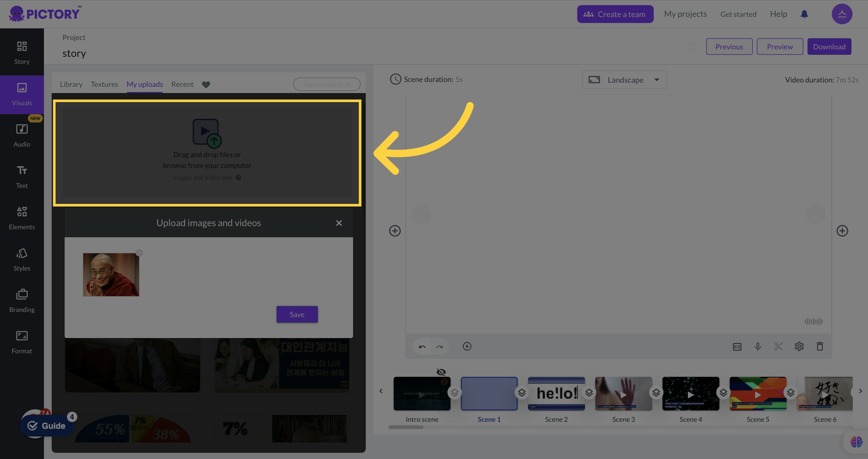The width and height of the screenshot is (868, 459).
Task: Click the Download button
Action: (x=829, y=47)
